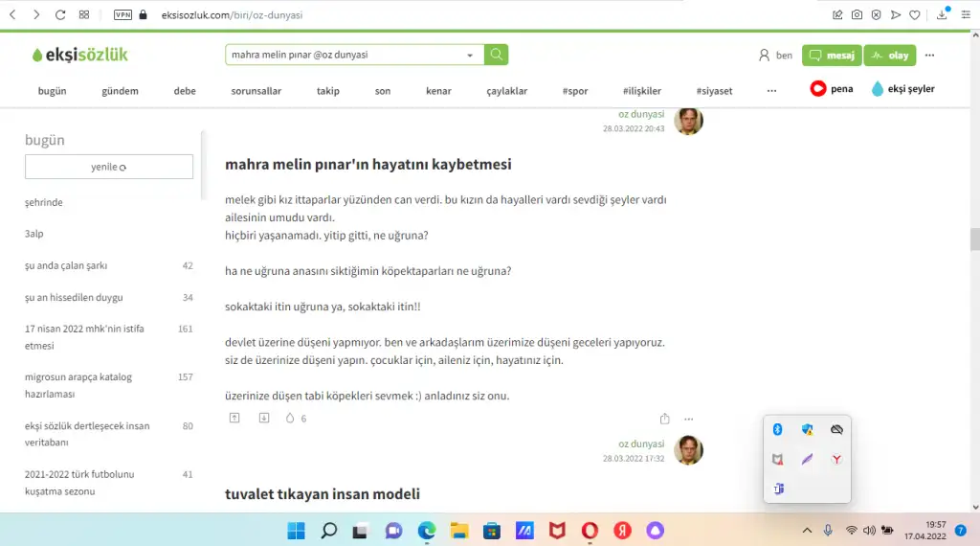
Task: Open ekşi şeyler from the header
Action: (902, 89)
